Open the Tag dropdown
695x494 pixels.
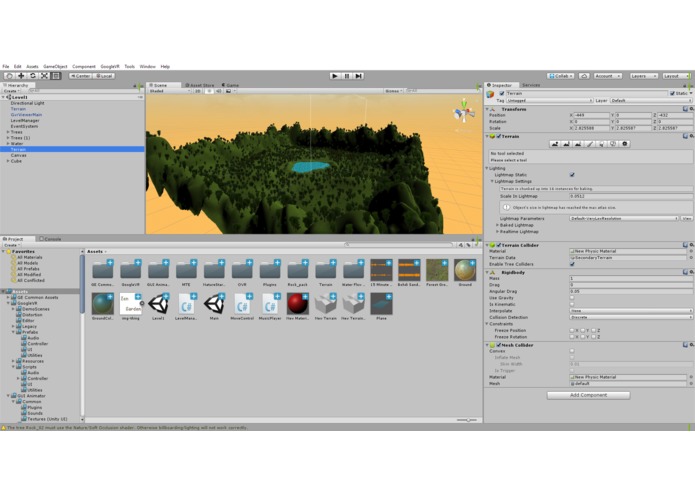[x=550, y=101]
